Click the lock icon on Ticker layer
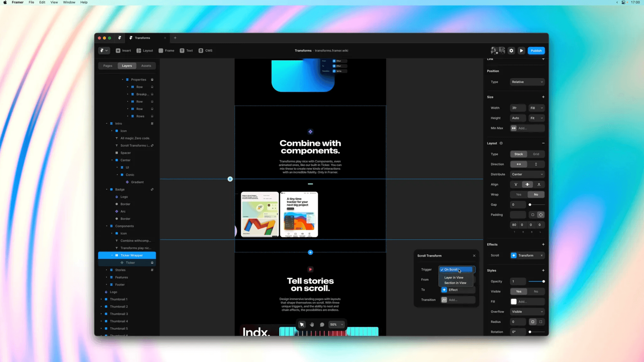Image resolution: width=644 pixels, height=362 pixels. [152, 263]
